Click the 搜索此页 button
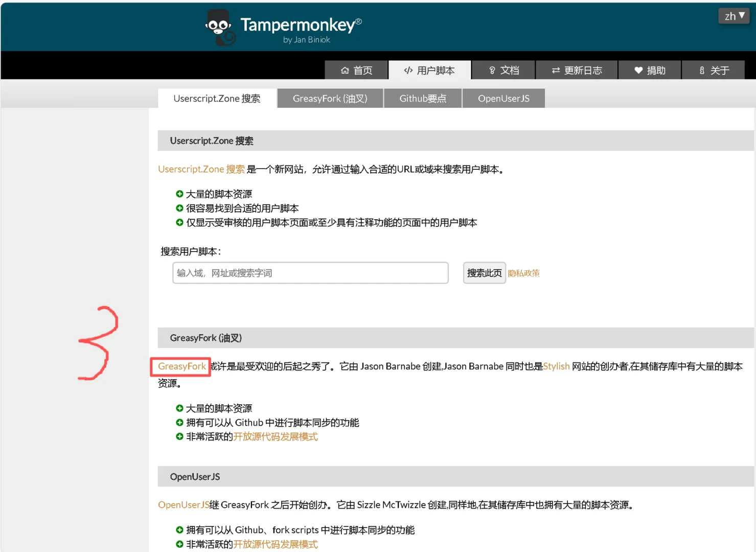 (484, 273)
